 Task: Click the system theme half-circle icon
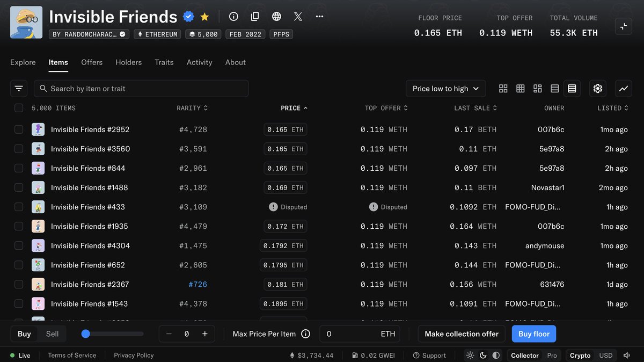496,356
